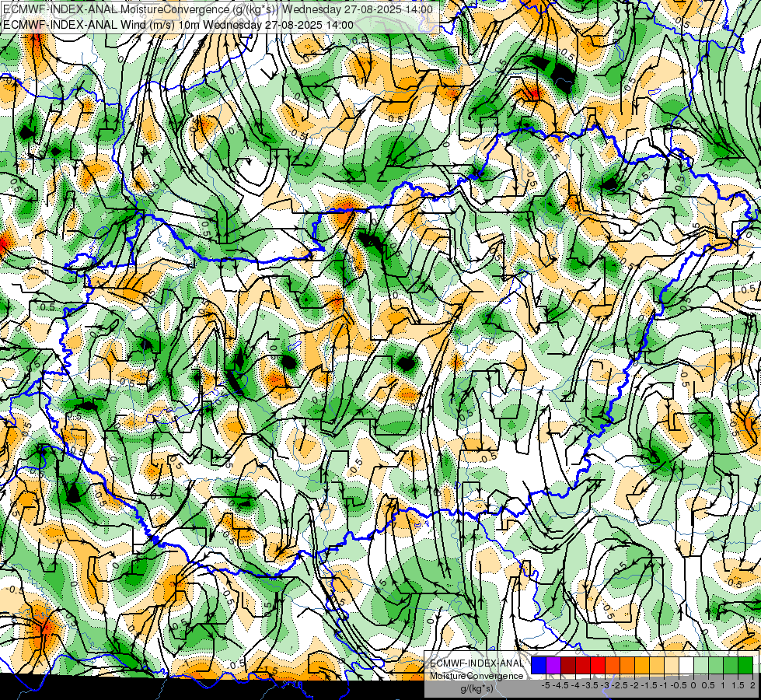761x700 pixels.
Task: Click the MoistureConvergence title line at top
Action: point(218,9)
